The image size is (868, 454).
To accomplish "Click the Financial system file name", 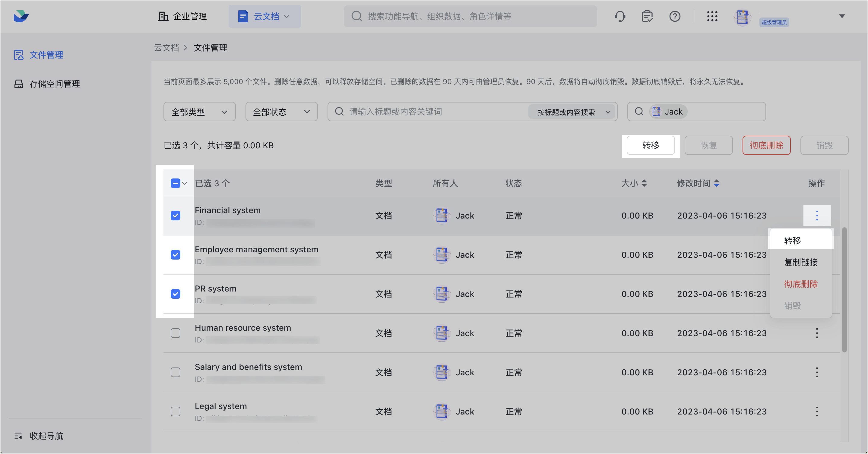I will tap(227, 210).
